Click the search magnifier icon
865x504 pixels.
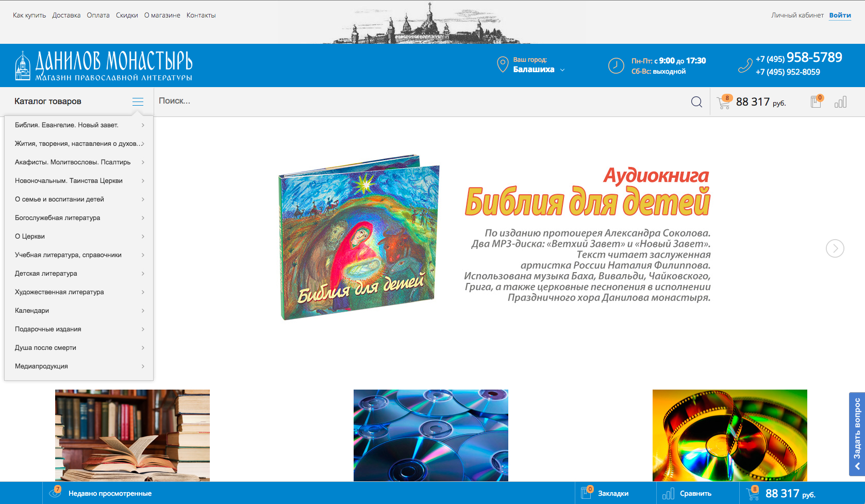pyautogui.click(x=696, y=102)
